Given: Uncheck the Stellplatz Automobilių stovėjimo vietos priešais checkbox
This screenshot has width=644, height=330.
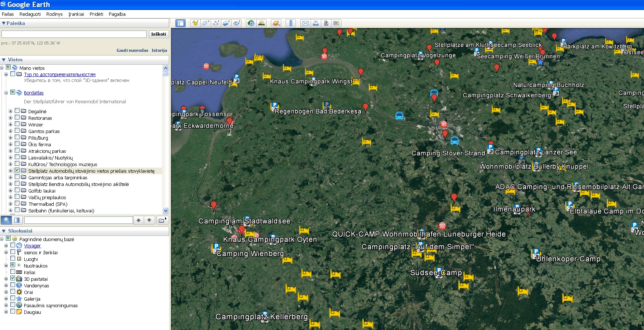Looking at the screenshot, I should 17,171.
